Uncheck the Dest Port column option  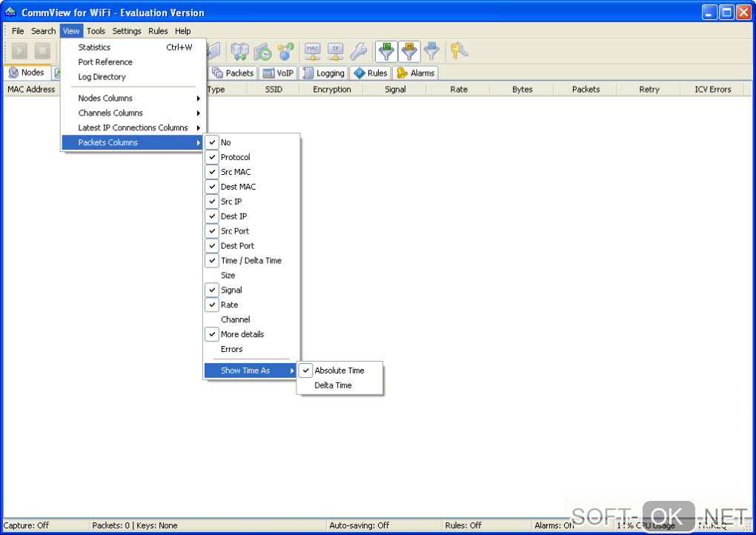tap(251, 246)
